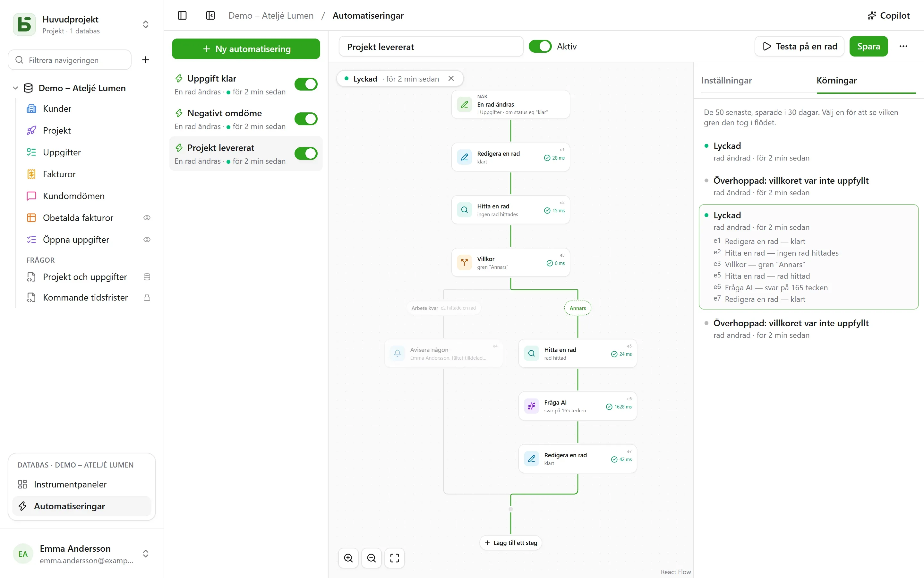Click Testa på en rad button
The height and width of the screenshot is (578, 924).
[799, 46]
